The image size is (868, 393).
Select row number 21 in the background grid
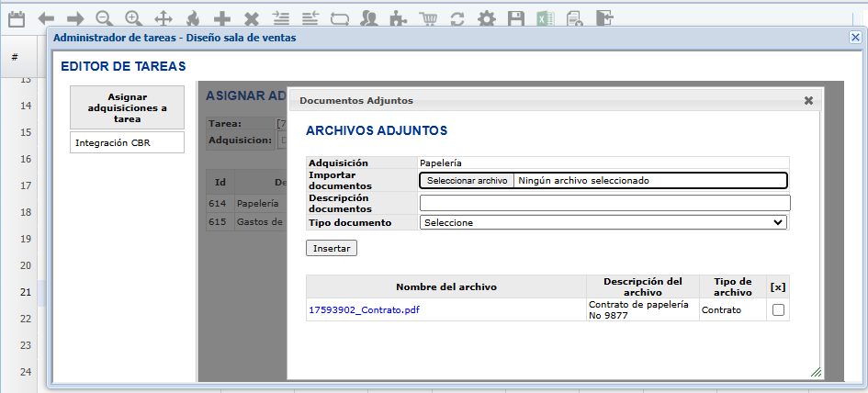click(x=25, y=292)
